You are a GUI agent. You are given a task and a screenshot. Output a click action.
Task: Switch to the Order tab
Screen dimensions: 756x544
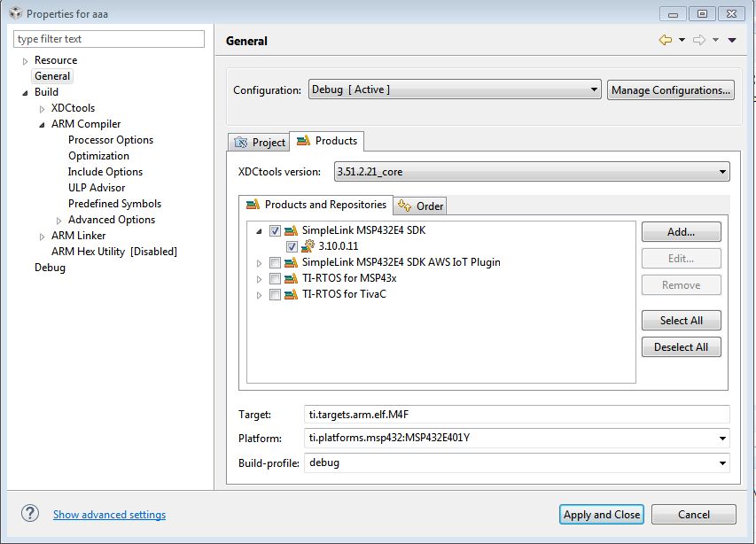point(421,206)
